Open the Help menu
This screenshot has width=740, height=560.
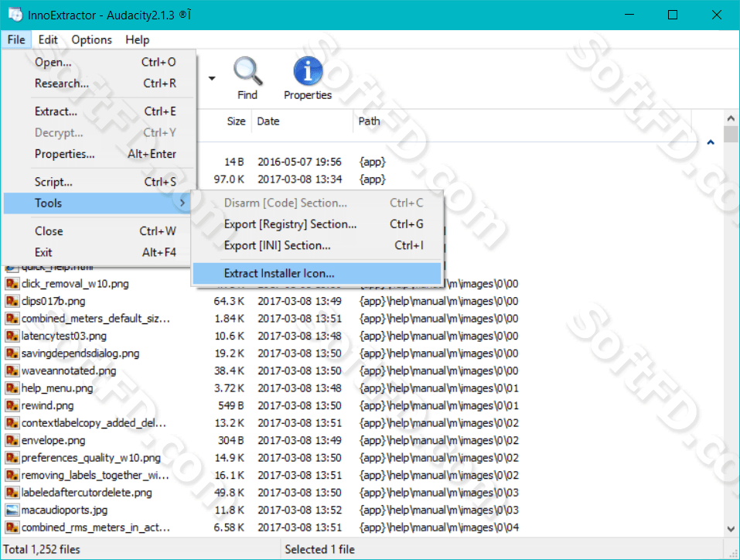tap(138, 39)
